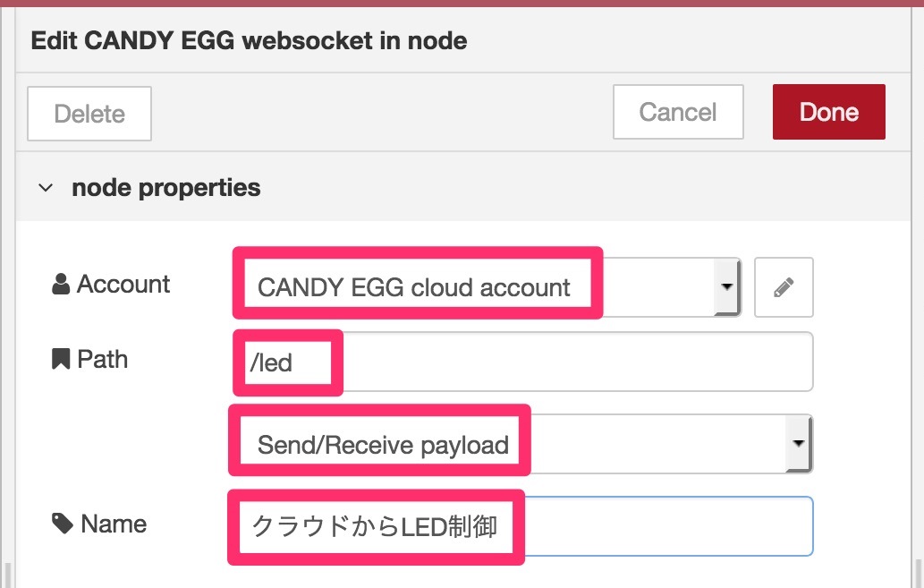Collapse the node properties section chevron

click(46, 188)
